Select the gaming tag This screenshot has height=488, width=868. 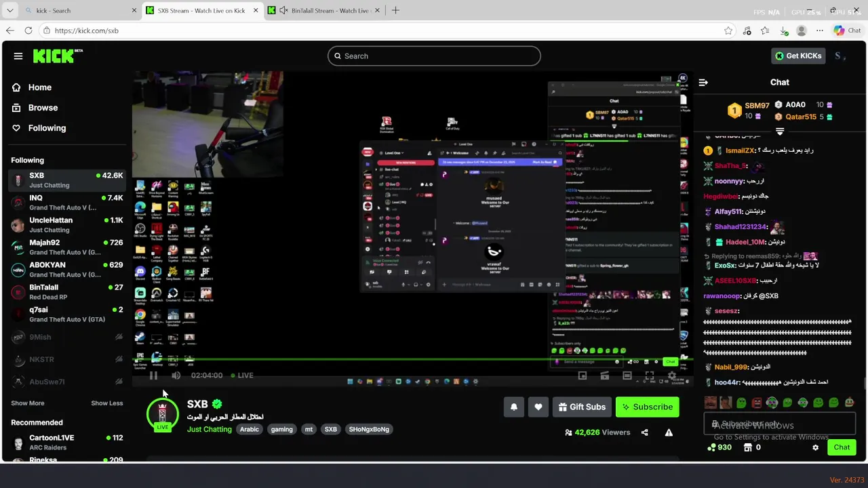click(282, 429)
